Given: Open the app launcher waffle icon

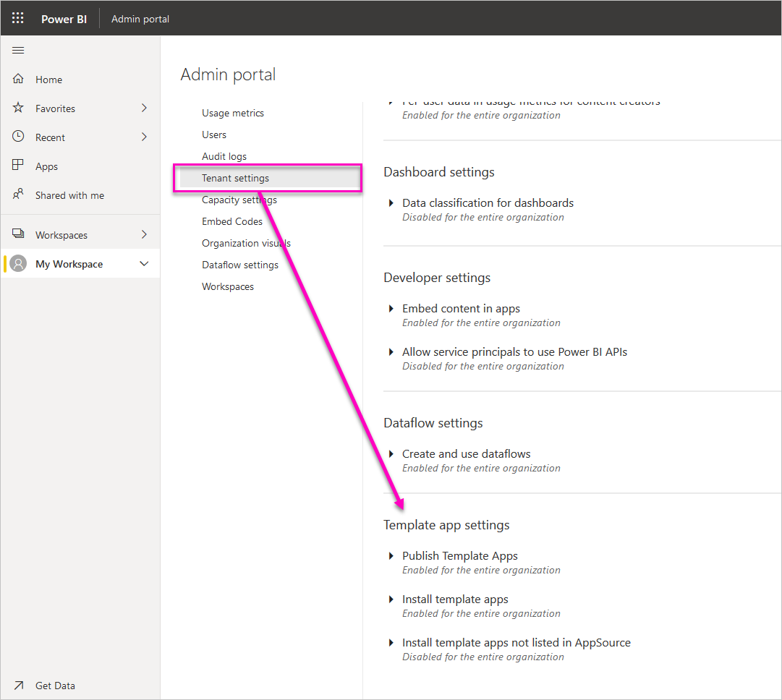Looking at the screenshot, I should (x=18, y=19).
